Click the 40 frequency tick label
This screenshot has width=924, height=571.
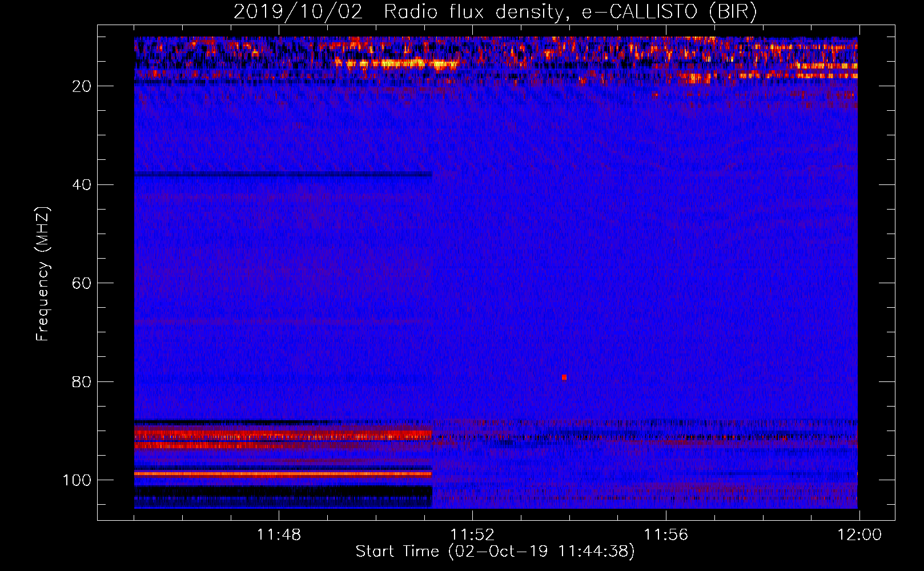(x=82, y=185)
